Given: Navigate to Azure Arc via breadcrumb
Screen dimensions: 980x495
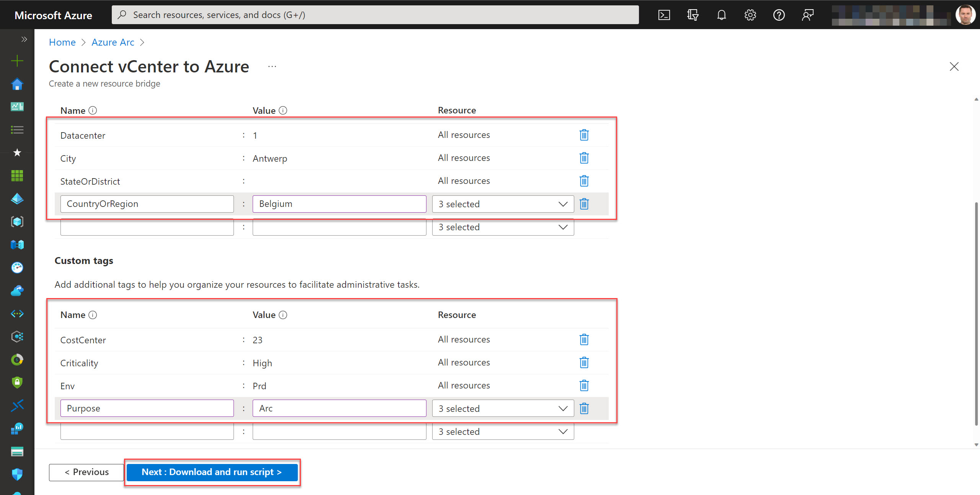Looking at the screenshot, I should pos(113,42).
